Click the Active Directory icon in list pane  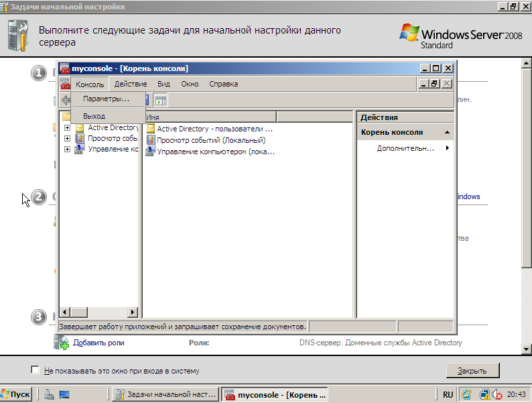click(x=151, y=129)
